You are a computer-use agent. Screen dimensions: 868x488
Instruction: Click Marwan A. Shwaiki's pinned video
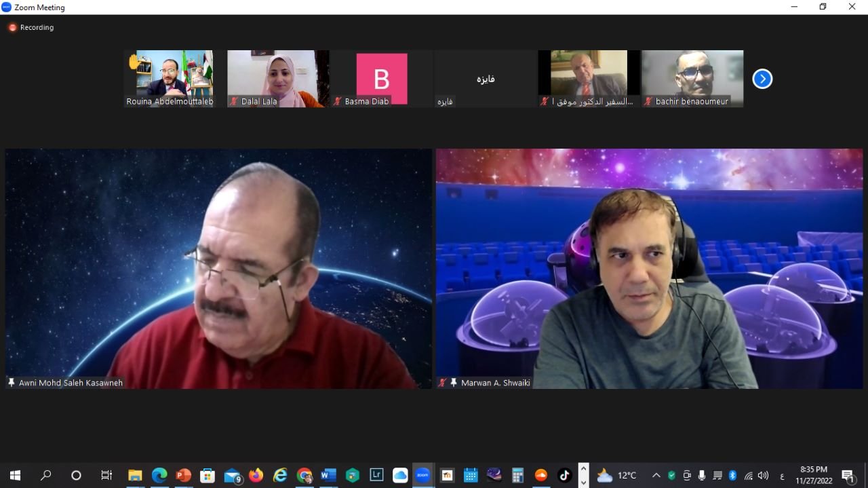[x=650, y=269]
